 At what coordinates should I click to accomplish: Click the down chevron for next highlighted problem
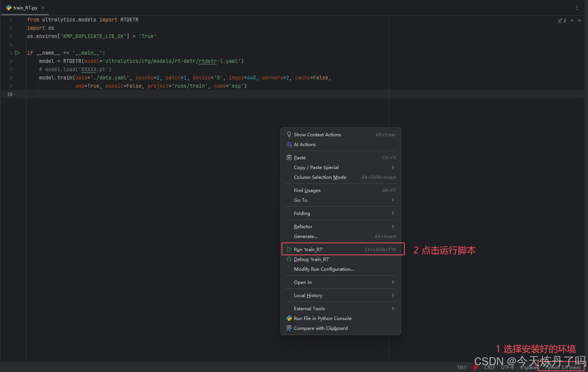[x=579, y=20]
